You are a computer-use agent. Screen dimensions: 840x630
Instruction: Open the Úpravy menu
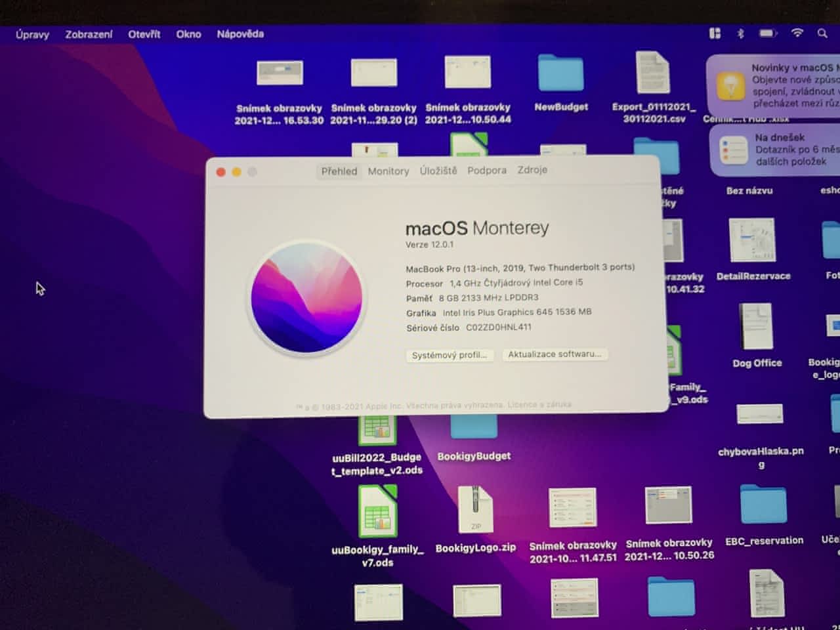pos(32,34)
